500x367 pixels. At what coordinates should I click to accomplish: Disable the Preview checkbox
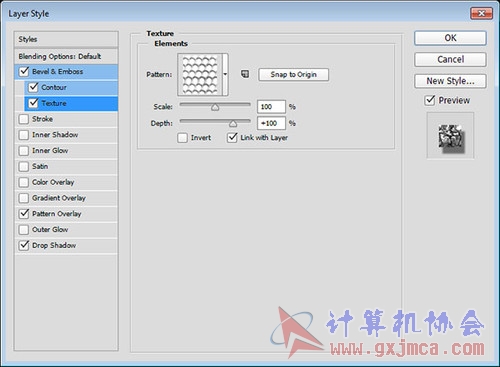[x=430, y=100]
